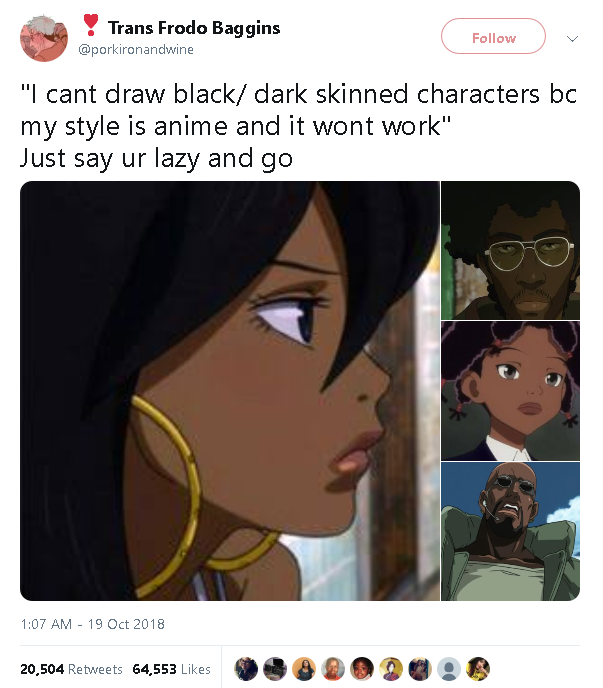603x688 pixels.
Task: Click the gray default-profile liker avatar
Action: (449, 669)
